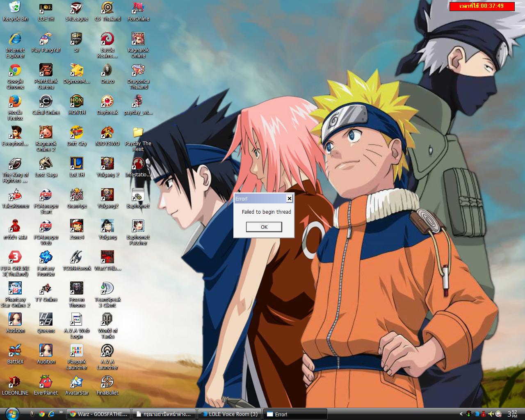Open the Windows Start menu

point(12,413)
